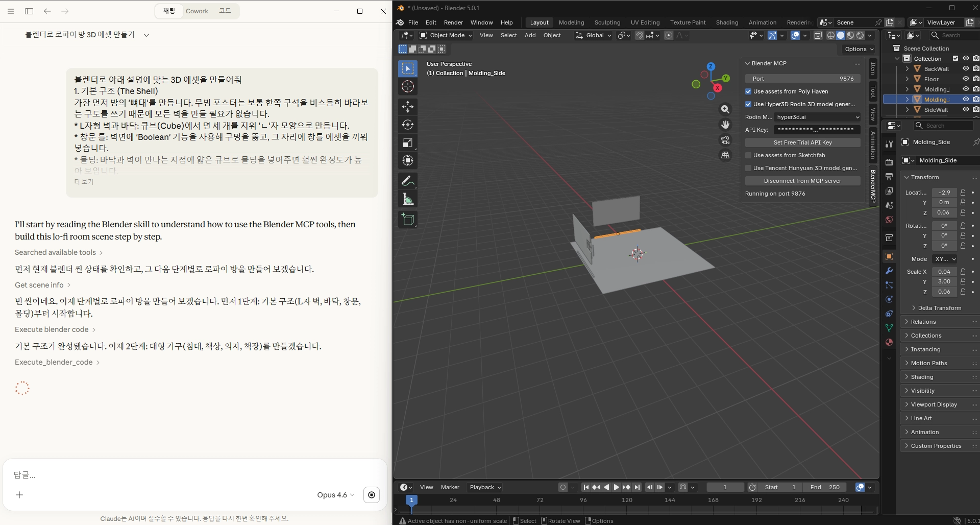This screenshot has height=525, width=980.
Task: Select the Annotate pencil tool
Action: click(x=407, y=181)
